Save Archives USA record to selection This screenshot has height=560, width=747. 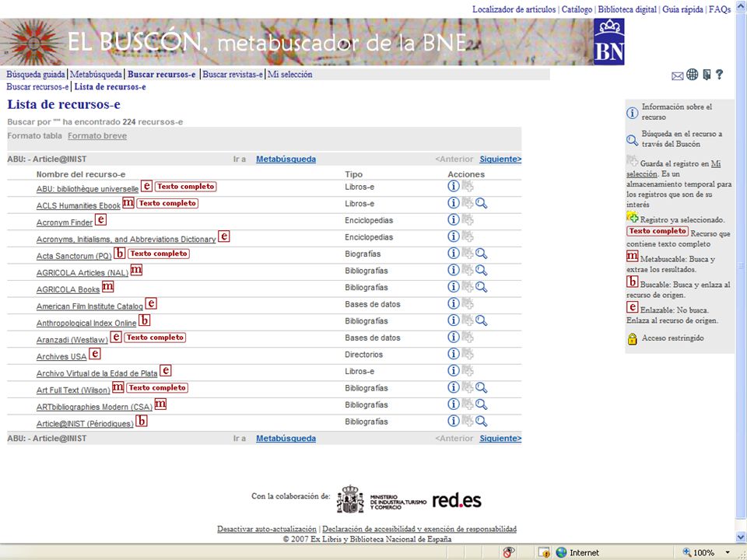coord(468,354)
